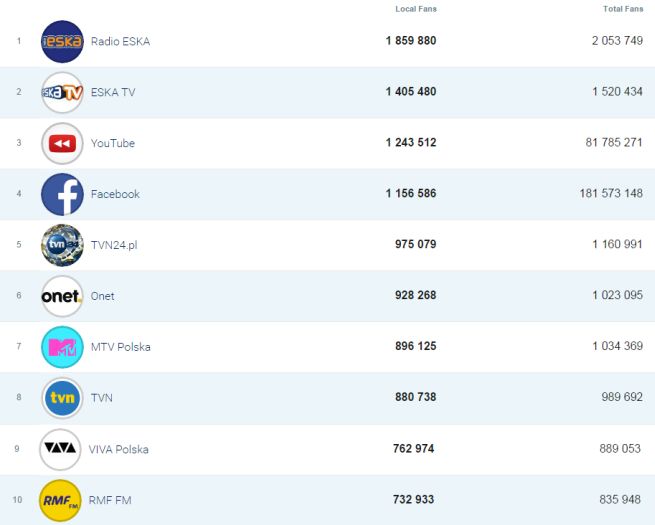The image size is (655, 525).
Task: Select Onet's local fans value 928 268
Action: pos(410,296)
